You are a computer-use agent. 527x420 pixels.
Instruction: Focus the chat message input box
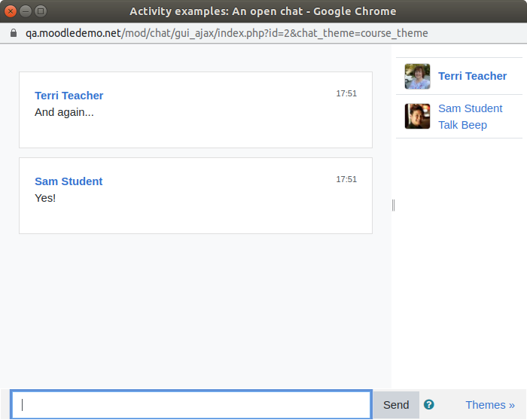coord(191,404)
